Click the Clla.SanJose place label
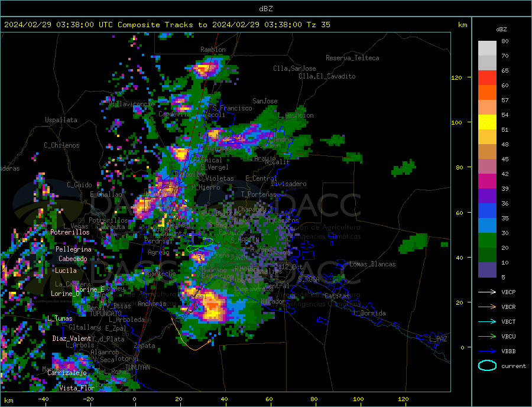Screen dimensions: 532x407 coord(294,69)
